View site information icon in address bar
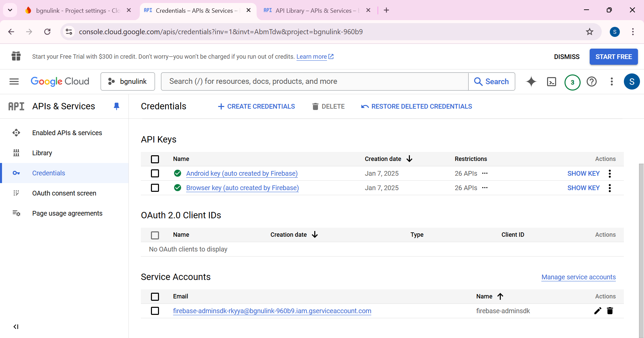Screen dimensions: 644x338 (69, 32)
